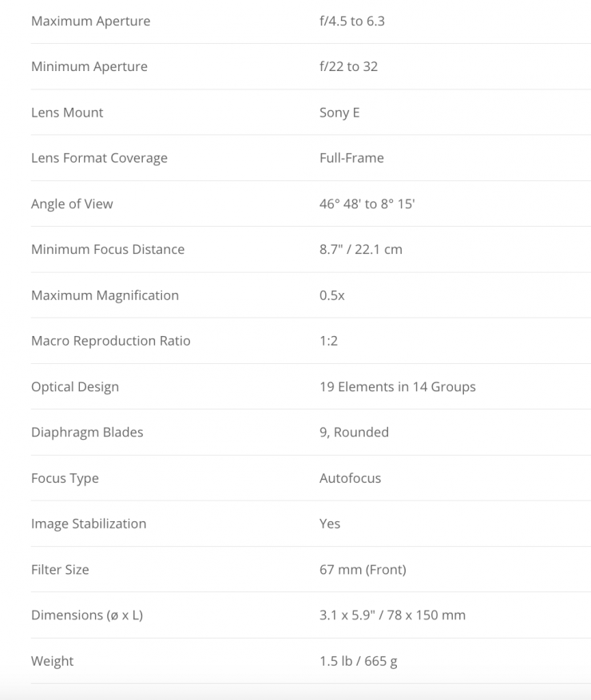Click the Lens Mount label
The image size is (591, 700).
click(x=67, y=113)
